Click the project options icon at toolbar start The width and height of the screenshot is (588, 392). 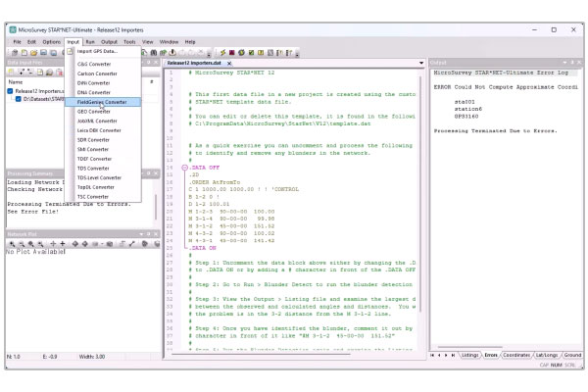[15, 53]
